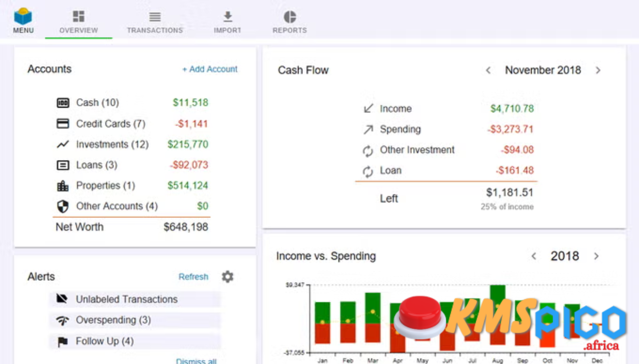Open the Investments (12) group

pos(112,145)
